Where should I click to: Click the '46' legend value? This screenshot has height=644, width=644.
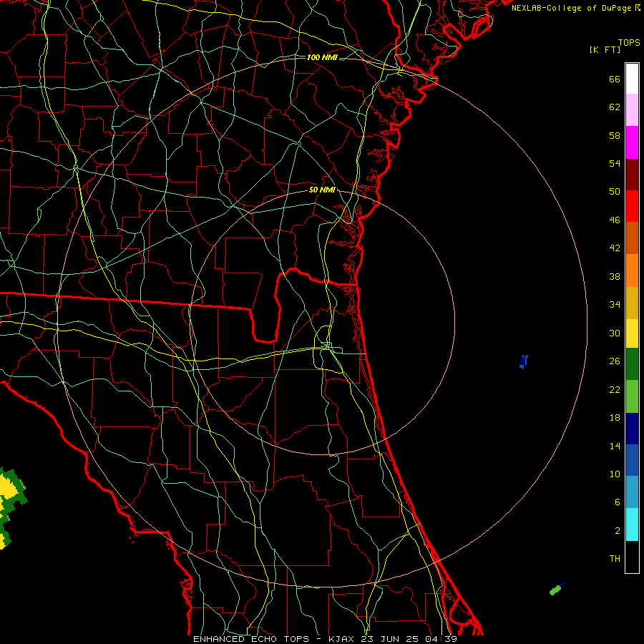pos(615,220)
